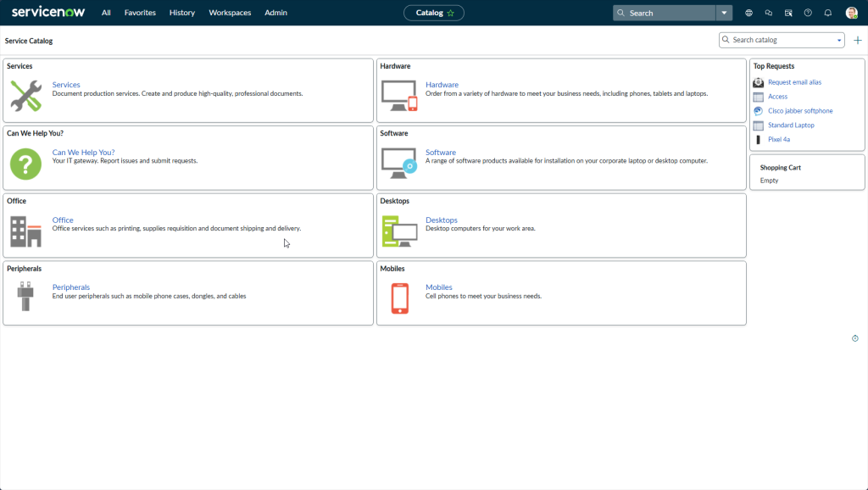868x490 pixels.
Task: Open the Hardware category link
Action: click(442, 85)
